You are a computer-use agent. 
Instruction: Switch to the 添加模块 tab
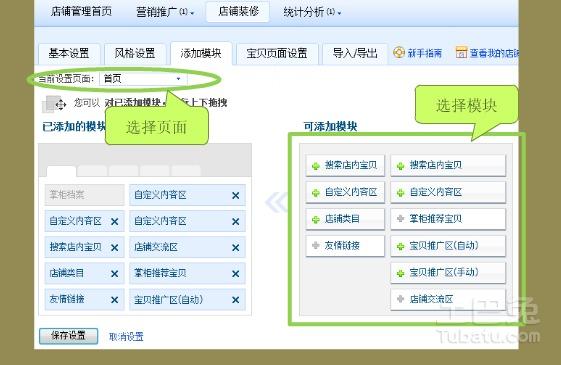click(201, 53)
